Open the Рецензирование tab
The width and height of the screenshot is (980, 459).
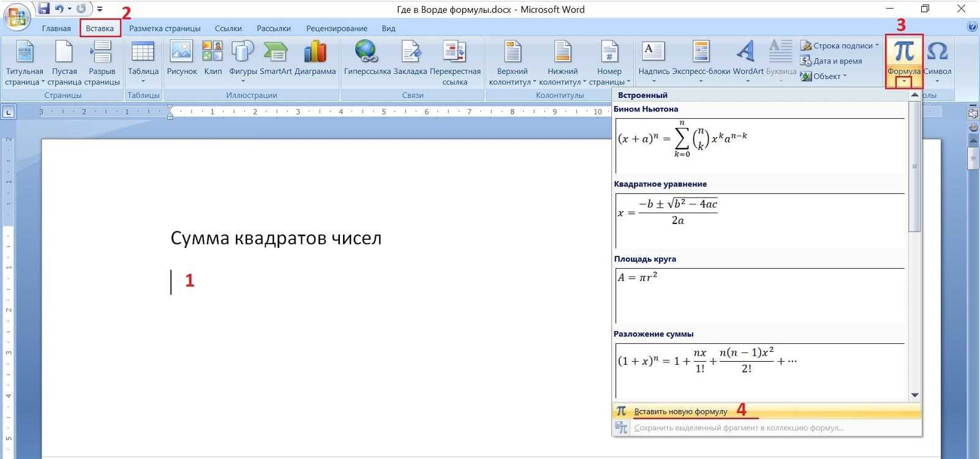337,28
